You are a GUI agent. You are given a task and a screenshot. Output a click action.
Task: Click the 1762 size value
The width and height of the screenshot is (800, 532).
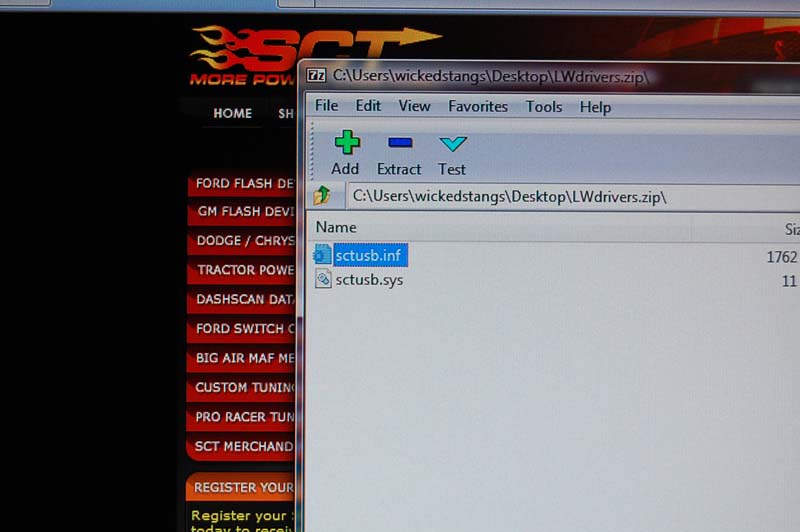click(x=782, y=257)
